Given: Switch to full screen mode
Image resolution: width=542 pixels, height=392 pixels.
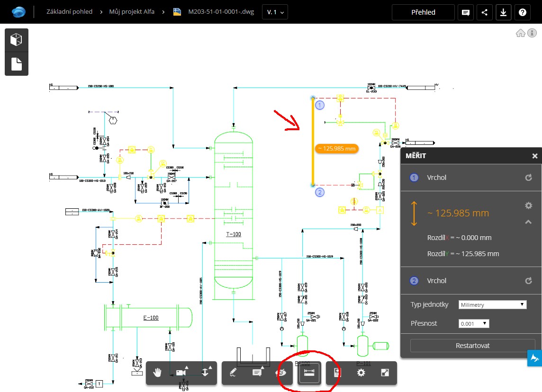Looking at the screenshot, I should [385, 373].
